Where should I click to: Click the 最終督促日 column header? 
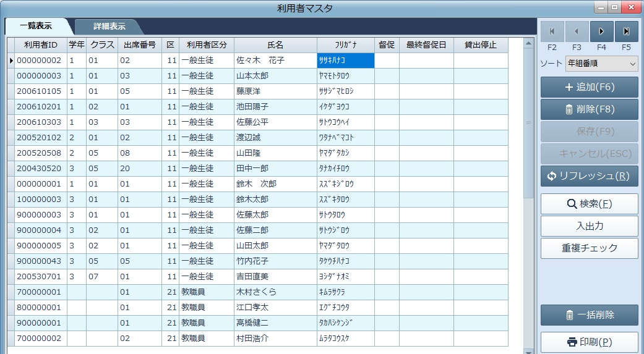pyautogui.click(x=426, y=45)
